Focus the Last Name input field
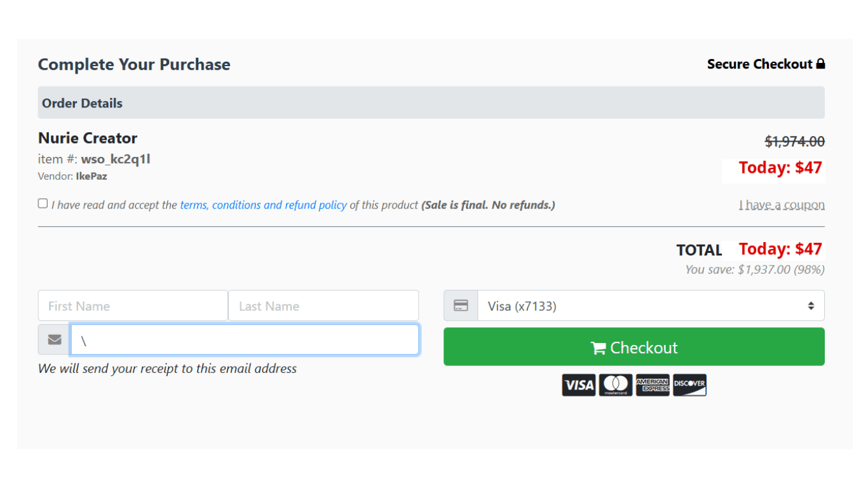The height and width of the screenshot is (488, 868). point(323,306)
